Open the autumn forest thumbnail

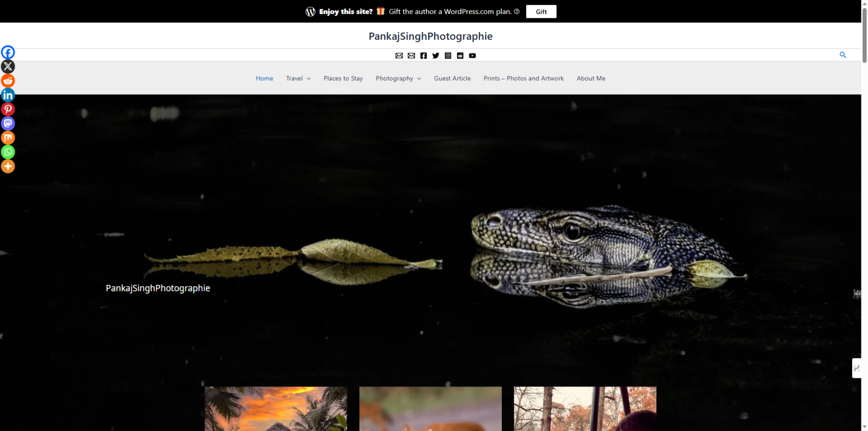[585, 409]
